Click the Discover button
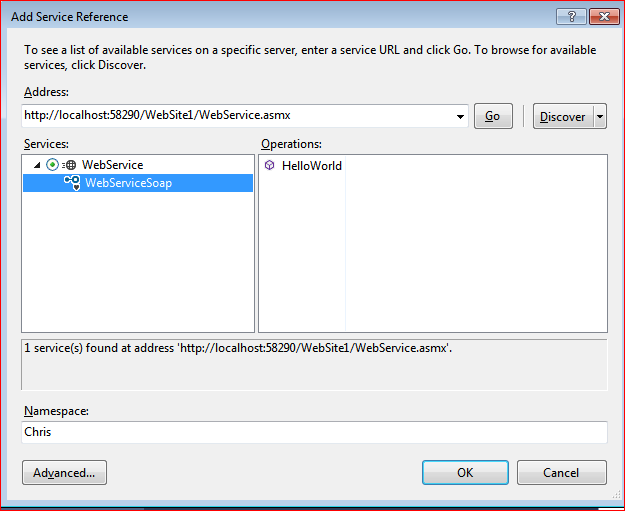625x511 pixels. [563, 116]
